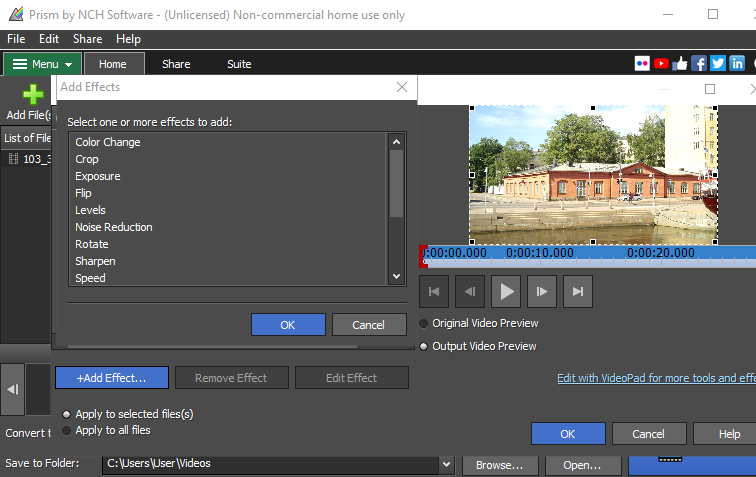The image size is (756, 477).
Task: Click OK in the video effects window
Action: point(568,434)
